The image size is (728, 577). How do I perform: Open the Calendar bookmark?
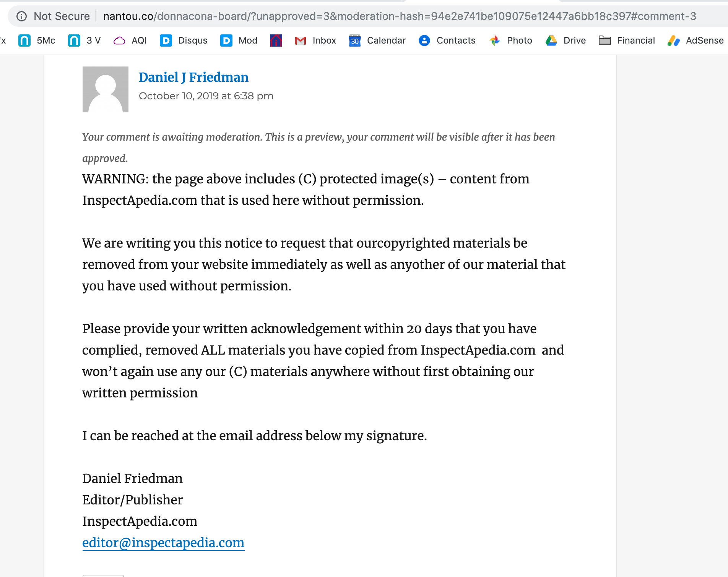[377, 41]
